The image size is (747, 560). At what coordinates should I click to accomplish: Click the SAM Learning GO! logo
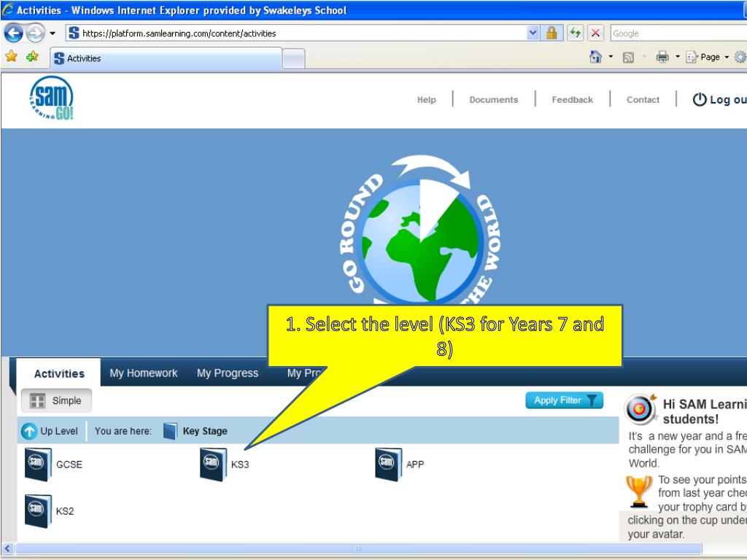tap(52, 98)
